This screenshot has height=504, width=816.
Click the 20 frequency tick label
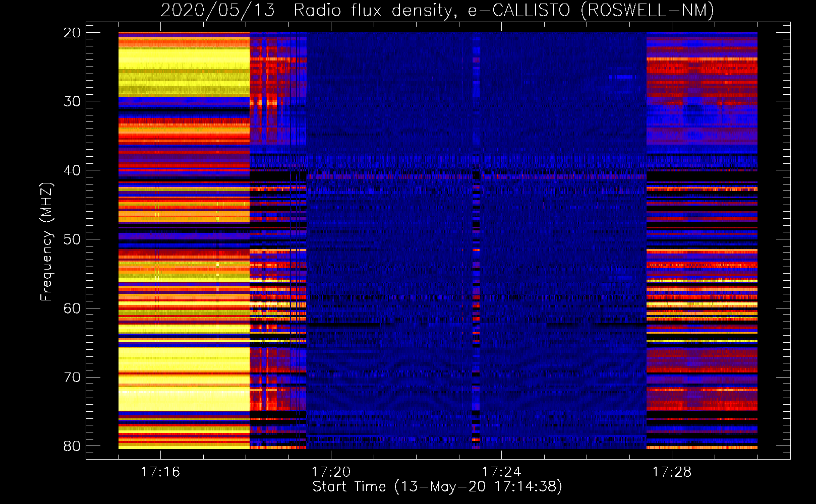(x=72, y=33)
